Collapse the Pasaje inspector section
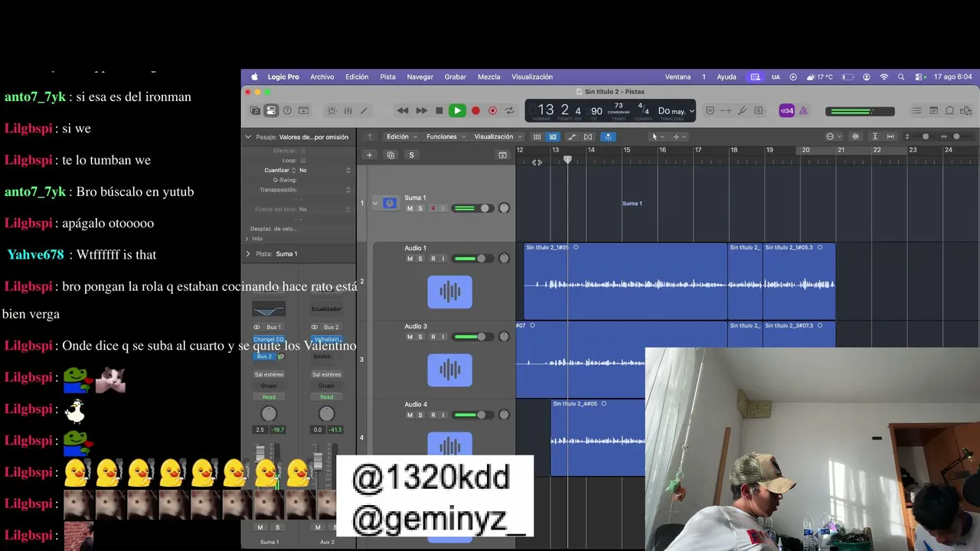 (248, 137)
